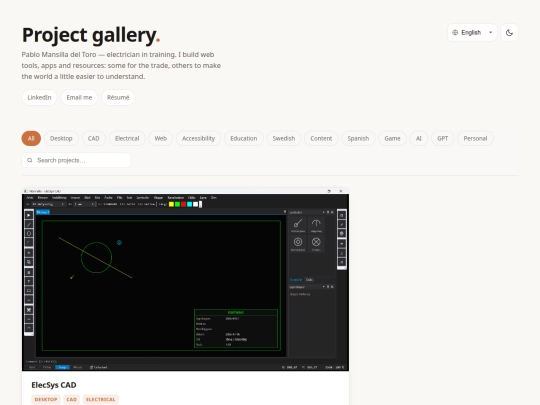Select the GPT filter chip
This screenshot has width=540, height=405.
pyautogui.click(x=443, y=138)
